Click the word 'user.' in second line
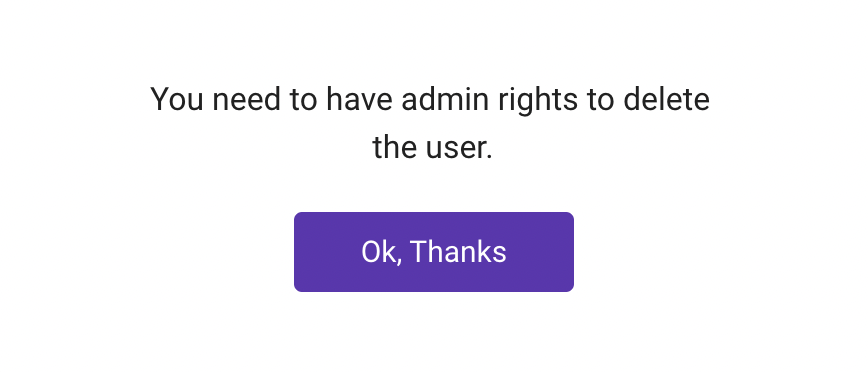868x372 pixels. [x=459, y=149]
